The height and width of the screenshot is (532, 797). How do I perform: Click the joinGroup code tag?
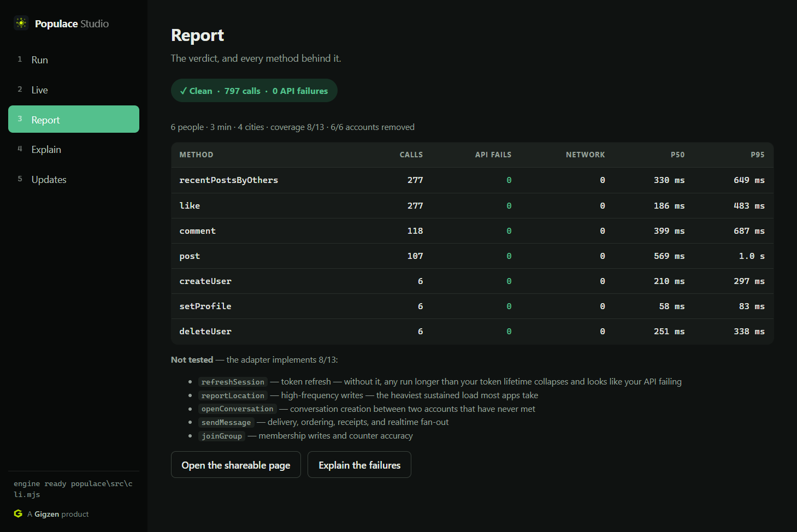pyautogui.click(x=222, y=436)
